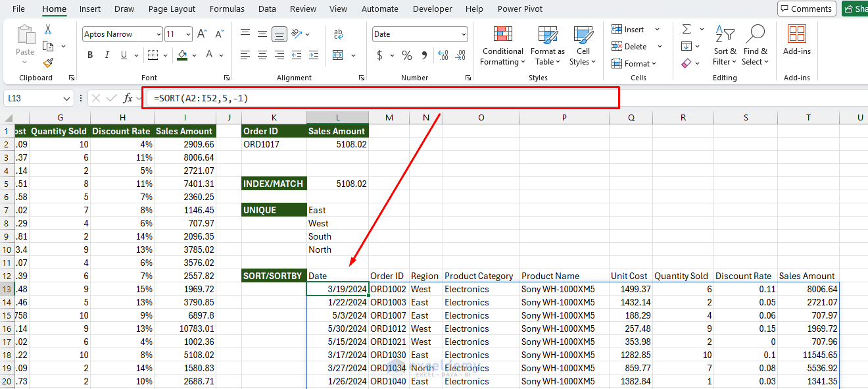Screen dimensions: 868x389
Task: Toggle Align Left
Action: coord(245,55)
